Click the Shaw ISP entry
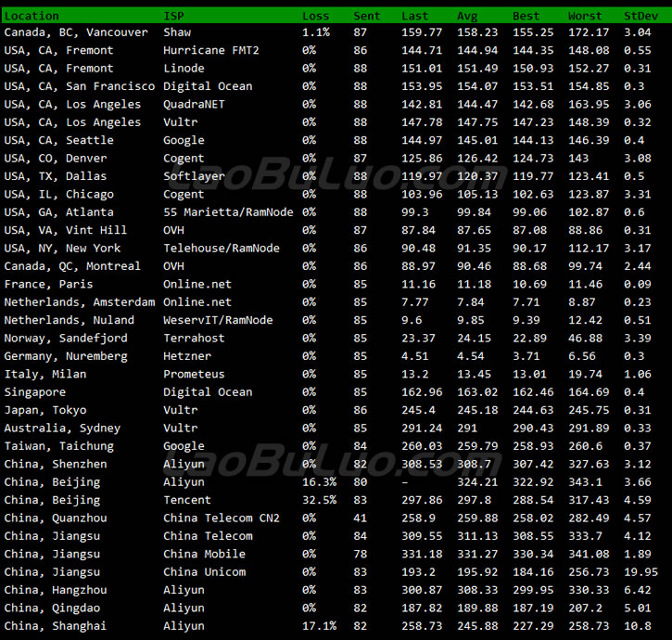Image resolution: width=672 pixels, height=640 pixels. [177, 32]
